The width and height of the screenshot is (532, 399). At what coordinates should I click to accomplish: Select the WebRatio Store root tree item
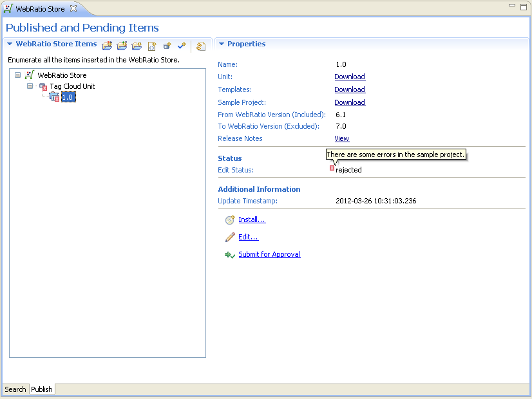pos(62,75)
